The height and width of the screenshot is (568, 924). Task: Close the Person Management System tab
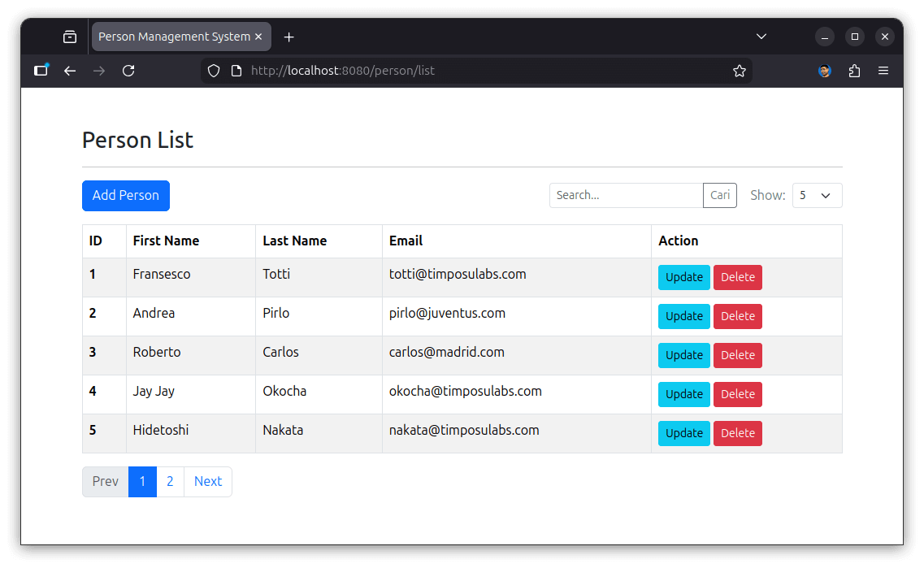click(258, 37)
